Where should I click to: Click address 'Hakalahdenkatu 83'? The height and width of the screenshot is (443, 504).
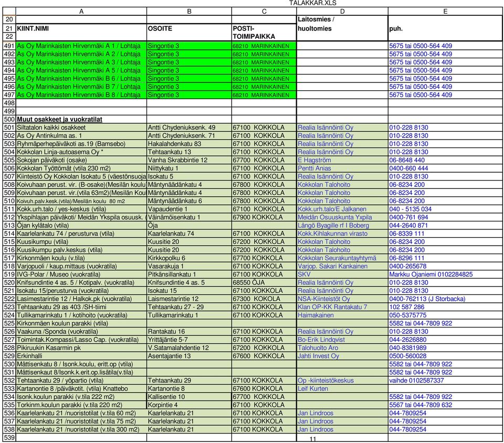coord(189,144)
